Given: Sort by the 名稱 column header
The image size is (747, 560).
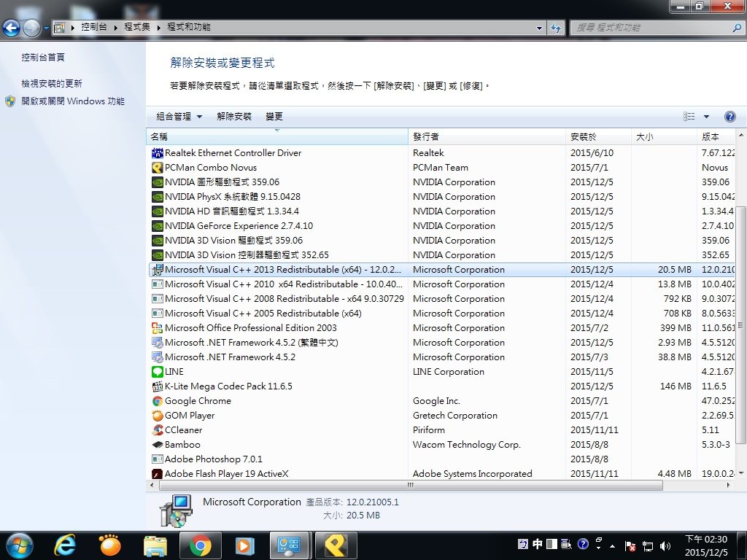Looking at the screenshot, I should click(x=277, y=136).
